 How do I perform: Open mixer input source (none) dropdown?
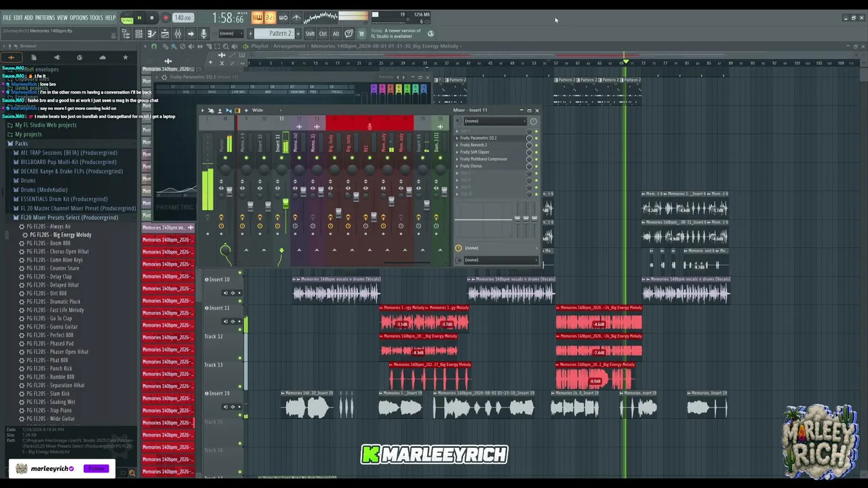[x=496, y=121]
